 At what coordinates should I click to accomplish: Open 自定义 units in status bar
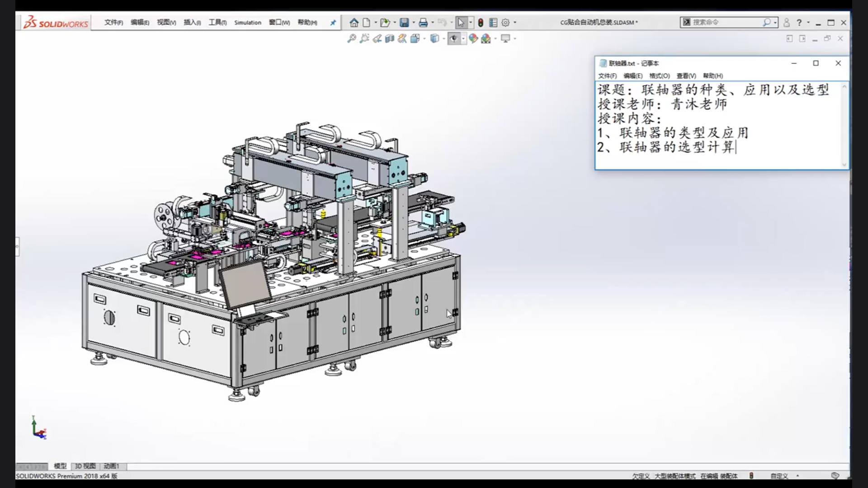point(779,476)
